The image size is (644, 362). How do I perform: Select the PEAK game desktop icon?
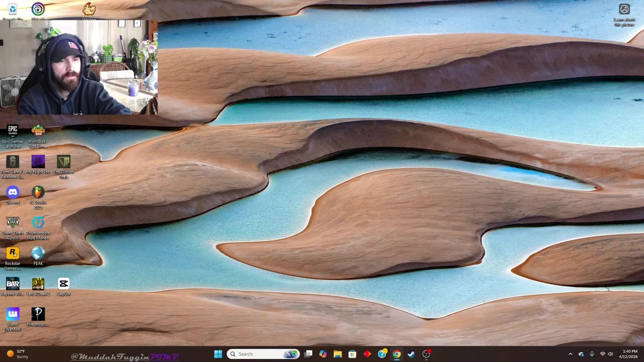(x=38, y=256)
